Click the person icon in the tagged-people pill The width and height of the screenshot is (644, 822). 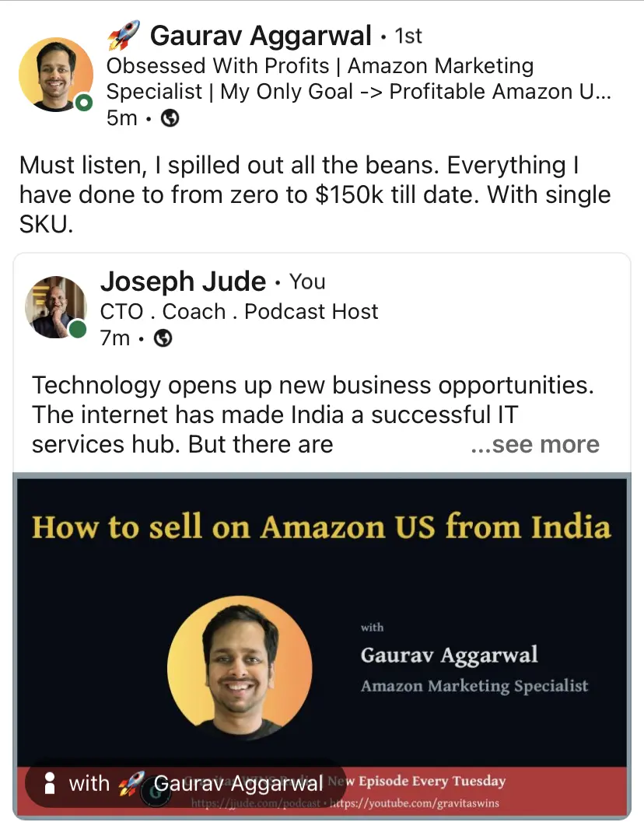click(x=51, y=783)
